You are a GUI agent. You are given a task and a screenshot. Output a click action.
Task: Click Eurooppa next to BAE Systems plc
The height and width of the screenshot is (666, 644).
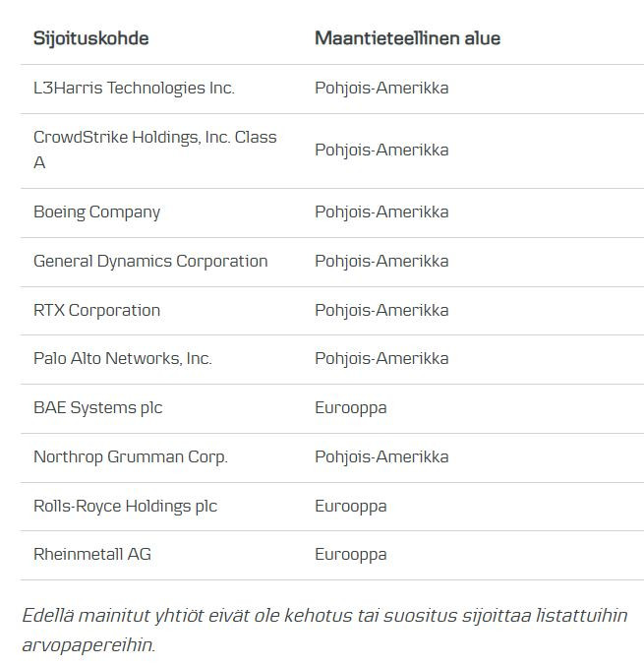pyautogui.click(x=351, y=407)
